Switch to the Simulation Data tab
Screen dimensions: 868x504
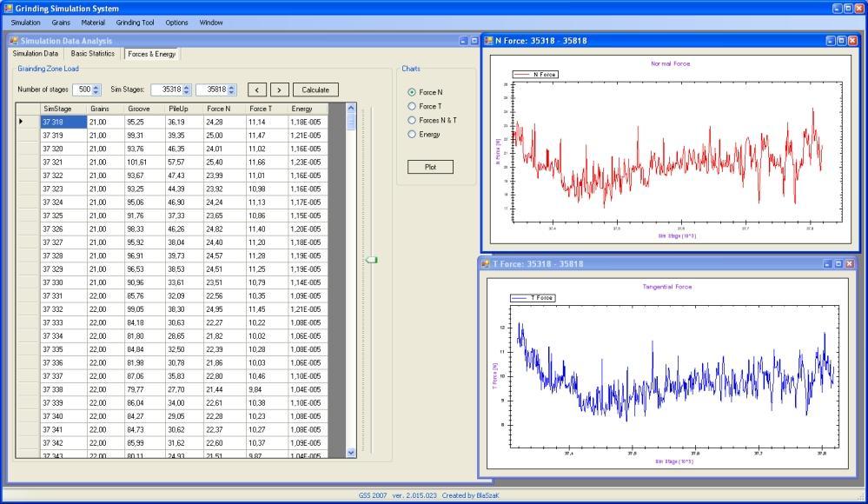coord(36,54)
